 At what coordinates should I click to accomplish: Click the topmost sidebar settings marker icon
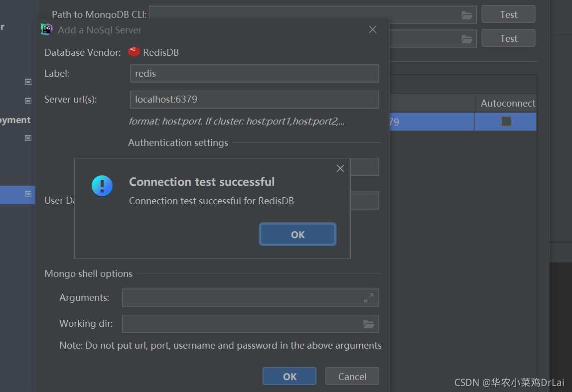[x=28, y=82]
